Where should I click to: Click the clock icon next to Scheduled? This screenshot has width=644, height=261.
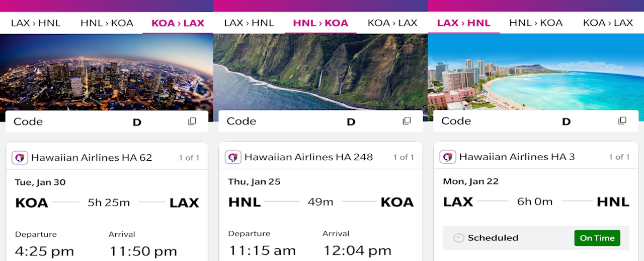pos(458,238)
